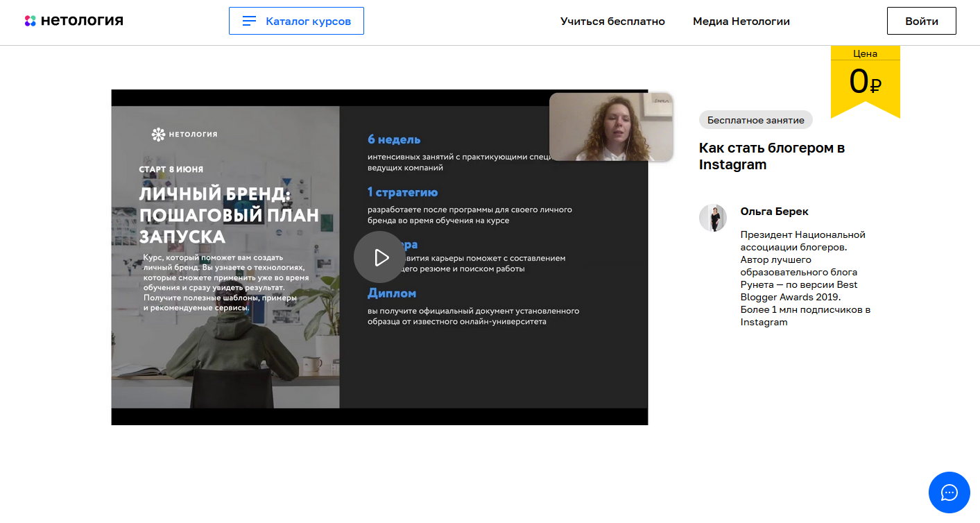Click Ольга Берек's round avatar photo

click(x=712, y=218)
